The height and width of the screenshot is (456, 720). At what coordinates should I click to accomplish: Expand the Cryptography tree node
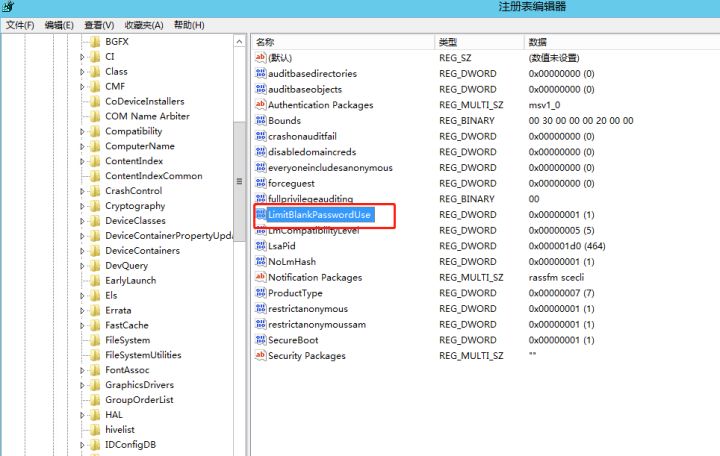pyautogui.click(x=82, y=206)
